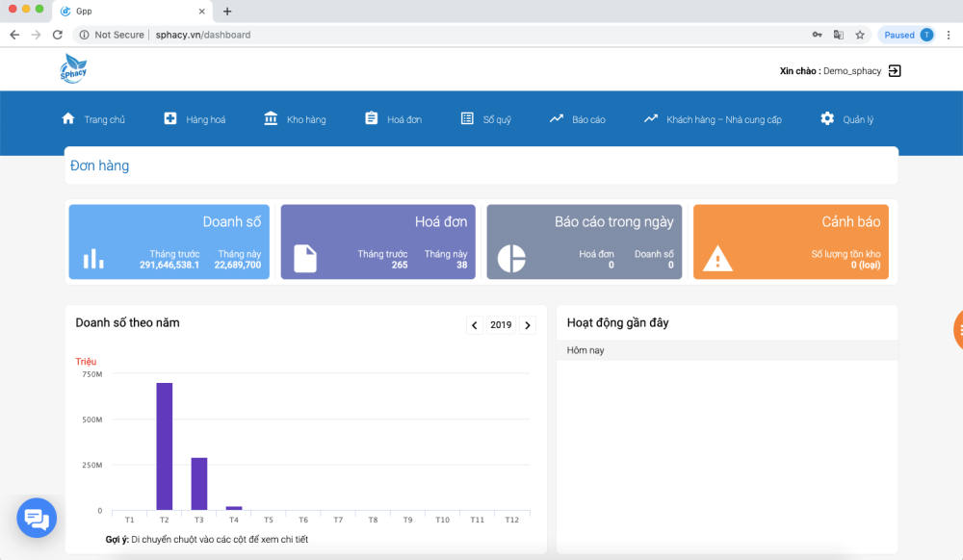Click the warning triangle icon in Cảnh báo card
This screenshot has height=560, width=963.
(x=717, y=258)
